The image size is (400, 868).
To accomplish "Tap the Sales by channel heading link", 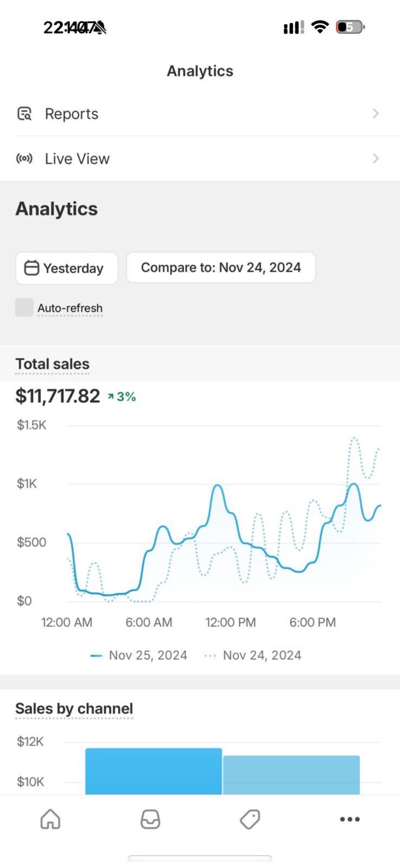I will (74, 709).
